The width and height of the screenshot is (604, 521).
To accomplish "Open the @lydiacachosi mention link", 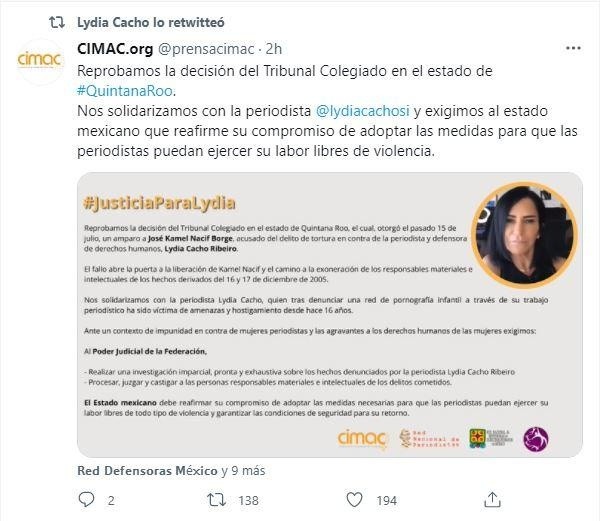I will tap(362, 111).
